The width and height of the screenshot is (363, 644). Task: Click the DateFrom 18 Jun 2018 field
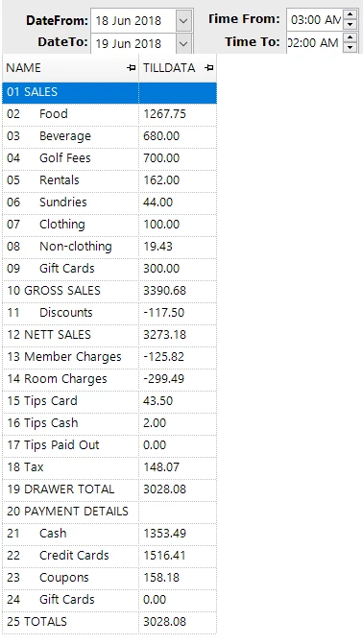click(x=133, y=20)
